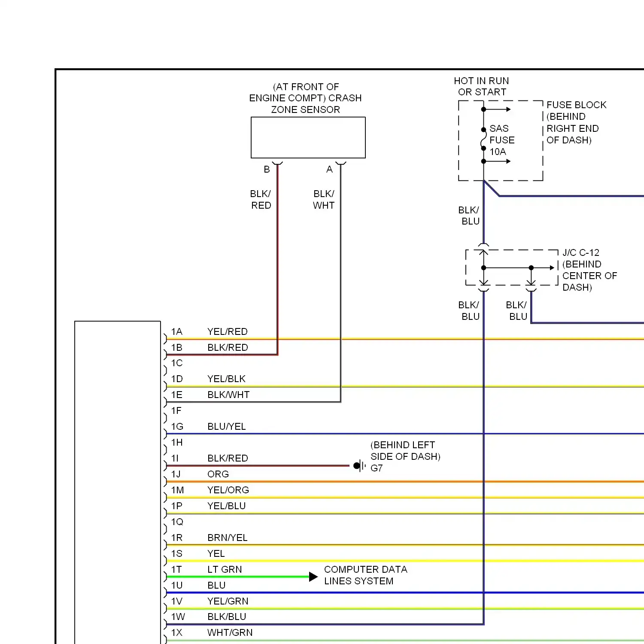Click the 1U terminal label

tap(177, 586)
